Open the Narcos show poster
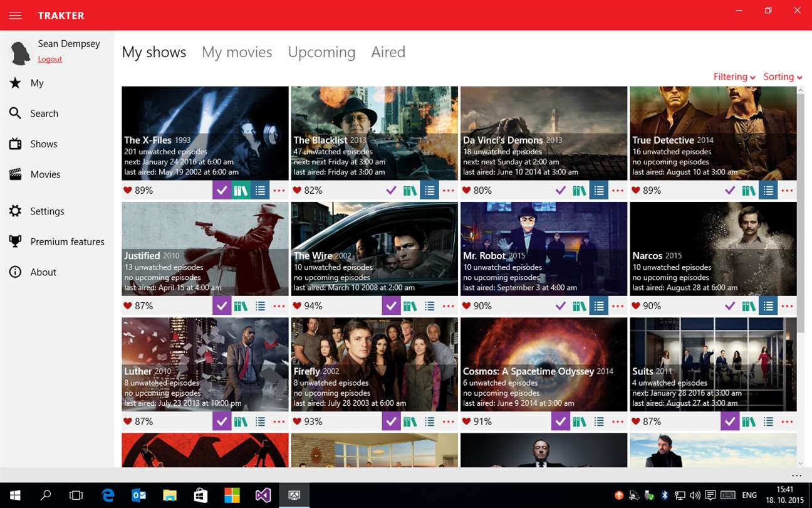812x508 pixels. pyautogui.click(x=713, y=249)
